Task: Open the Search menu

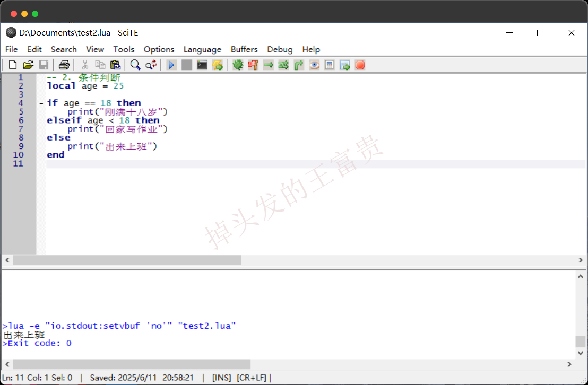Action: pos(64,49)
